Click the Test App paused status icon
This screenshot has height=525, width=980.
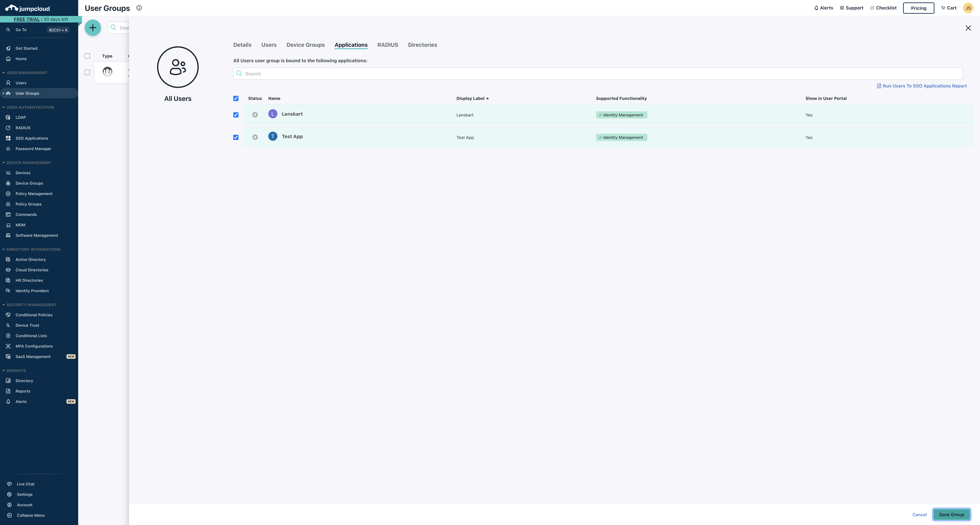pyautogui.click(x=255, y=137)
